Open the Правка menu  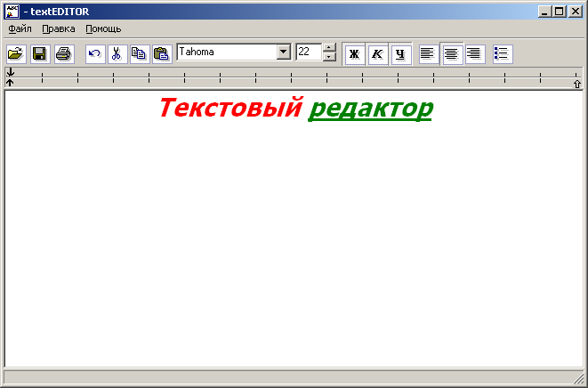pyautogui.click(x=59, y=28)
